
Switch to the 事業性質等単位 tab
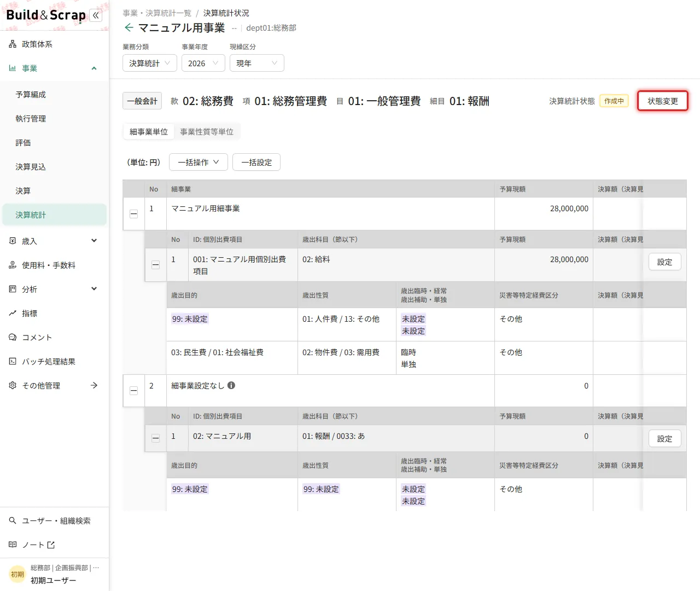tap(207, 132)
